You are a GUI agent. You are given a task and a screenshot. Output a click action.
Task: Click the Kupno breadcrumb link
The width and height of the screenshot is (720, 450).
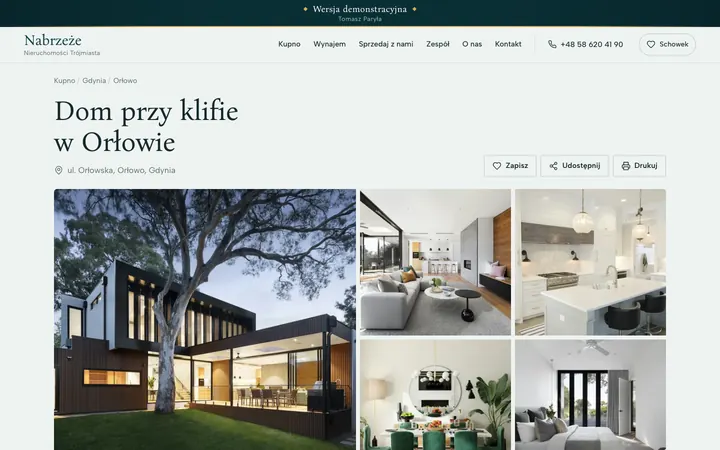[x=64, y=80]
